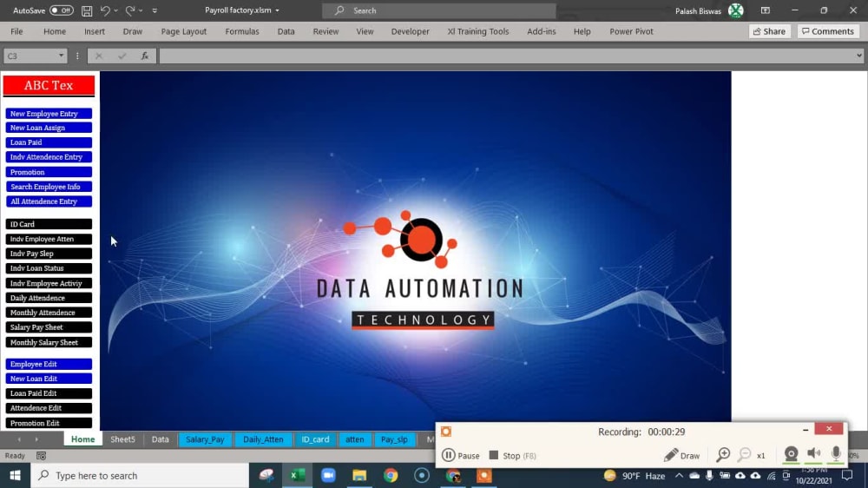Toggle the AutoSave switch
This screenshot has width=868, height=488.
61,10
